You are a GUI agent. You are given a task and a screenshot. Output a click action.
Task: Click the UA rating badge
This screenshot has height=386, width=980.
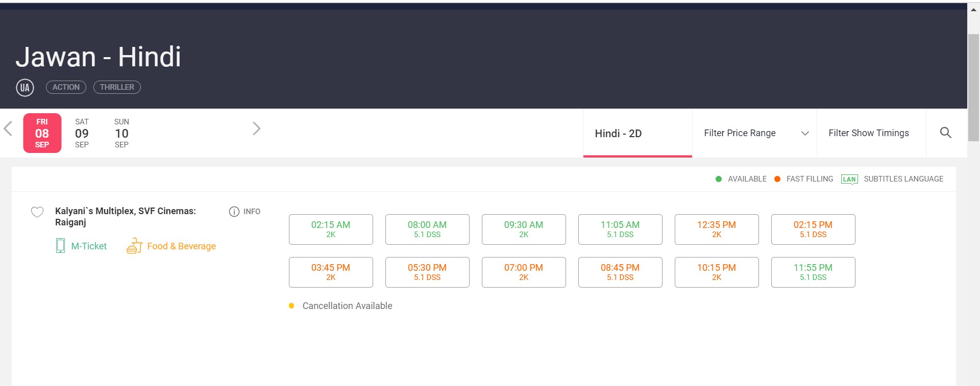click(x=24, y=88)
